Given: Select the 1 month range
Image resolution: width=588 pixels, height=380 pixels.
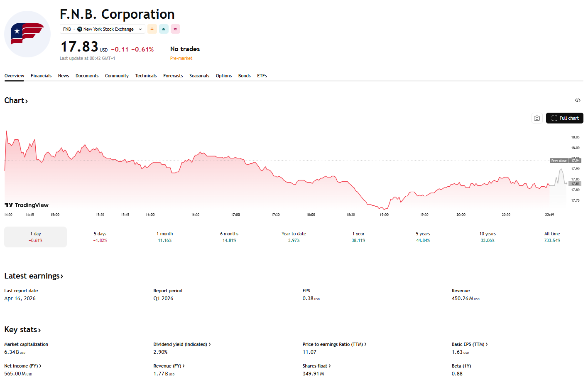Looking at the screenshot, I should [x=165, y=237].
